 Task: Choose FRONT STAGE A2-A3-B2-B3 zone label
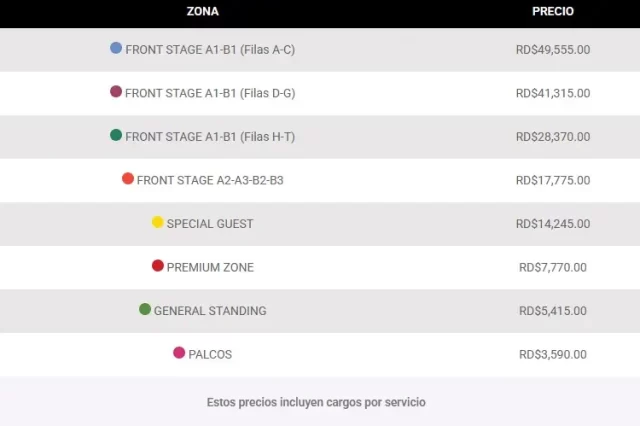pyautogui.click(x=210, y=180)
